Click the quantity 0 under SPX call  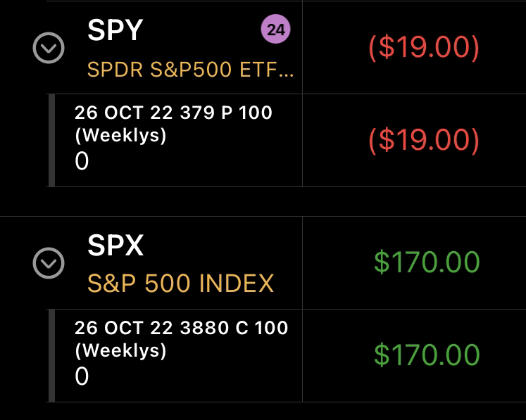pos(82,376)
